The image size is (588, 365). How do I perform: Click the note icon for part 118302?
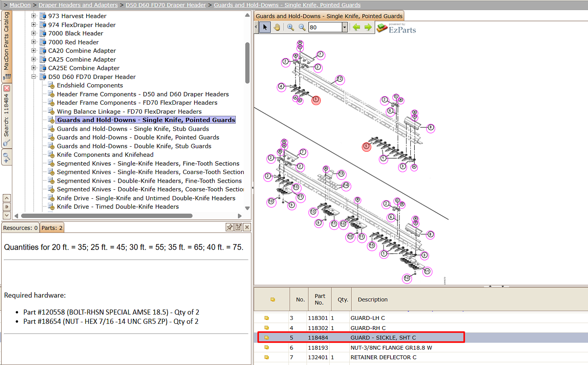(267, 328)
